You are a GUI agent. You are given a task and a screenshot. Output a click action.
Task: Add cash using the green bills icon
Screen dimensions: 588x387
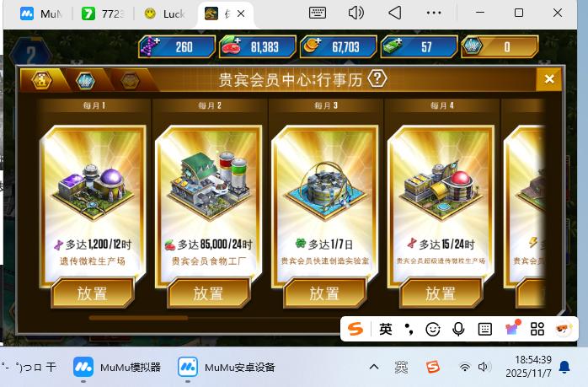pyautogui.click(x=393, y=46)
